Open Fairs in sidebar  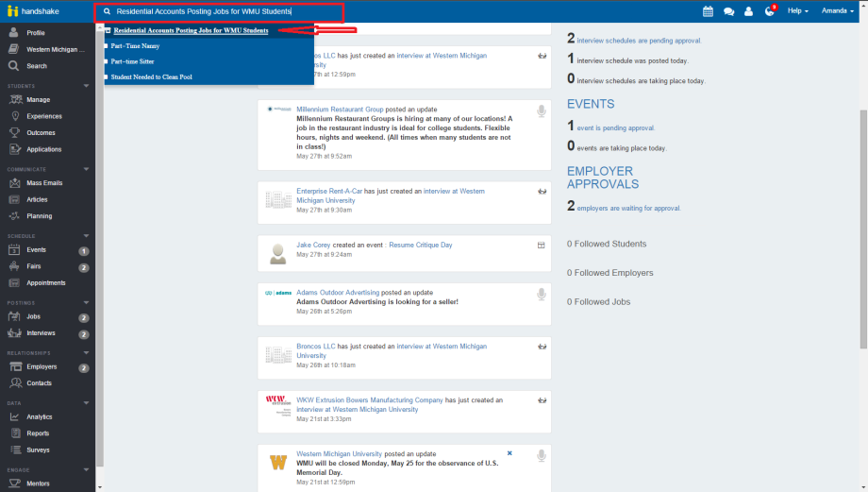pyautogui.click(x=34, y=266)
